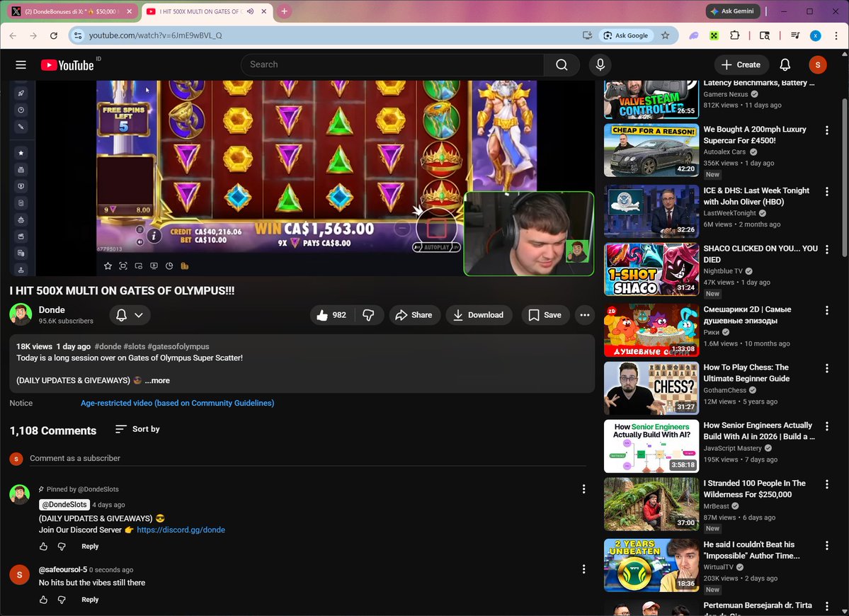This screenshot has width=849, height=616.
Task: Dislike the video with thumbs down
Action: click(x=369, y=315)
